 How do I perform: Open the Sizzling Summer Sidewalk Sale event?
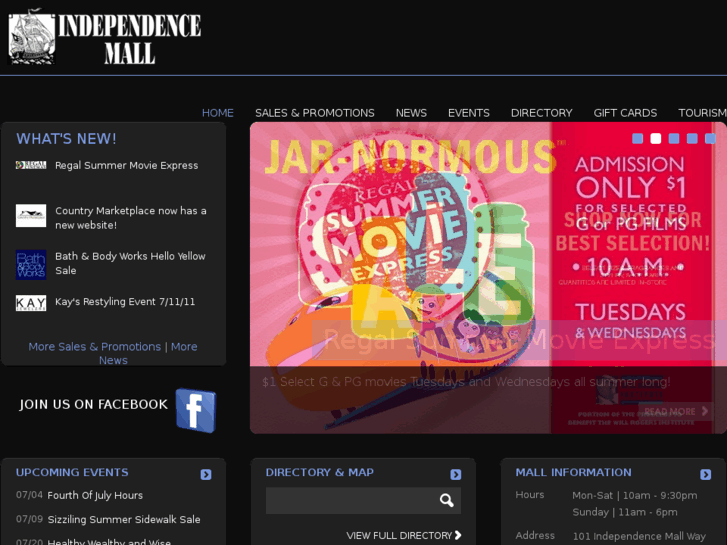[124, 519]
